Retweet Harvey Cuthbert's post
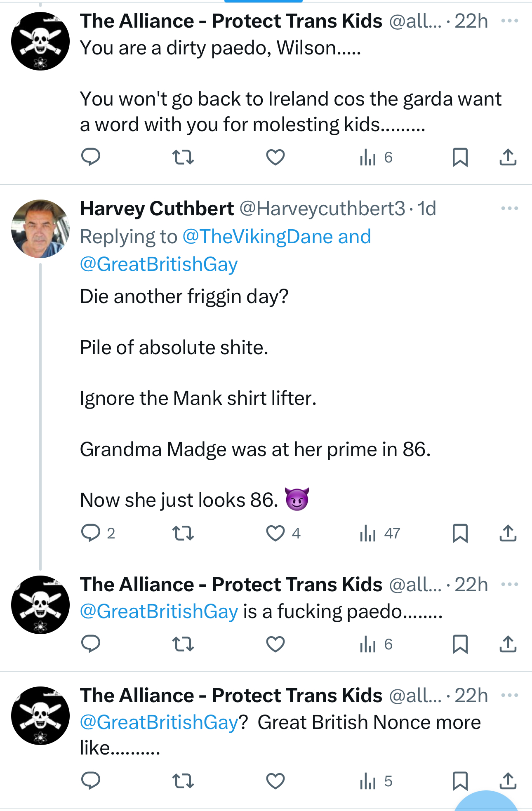532x811 pixels. [183, 533]
